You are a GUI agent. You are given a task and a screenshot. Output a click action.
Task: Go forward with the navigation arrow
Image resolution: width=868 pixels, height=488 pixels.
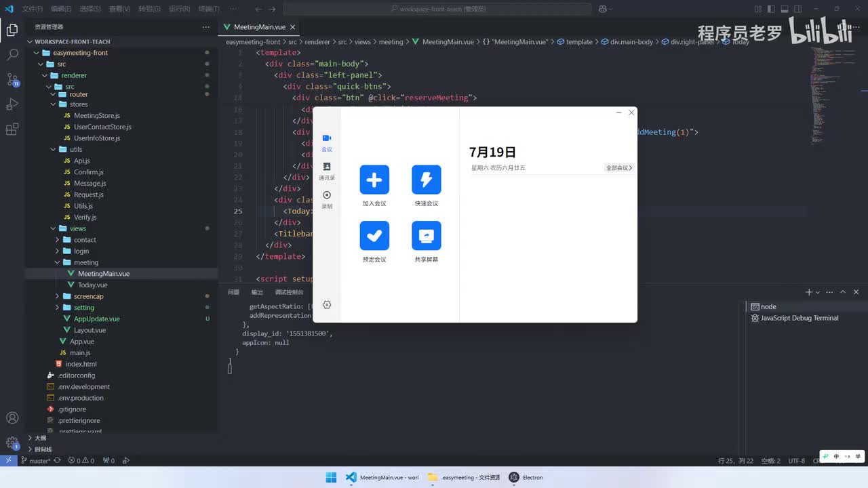coord(273,9)
